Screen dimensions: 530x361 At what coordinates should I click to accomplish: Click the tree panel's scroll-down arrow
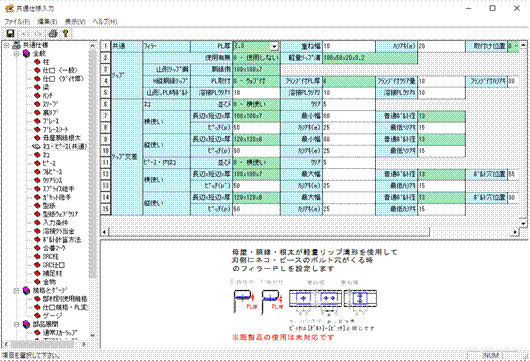[93, 335]
